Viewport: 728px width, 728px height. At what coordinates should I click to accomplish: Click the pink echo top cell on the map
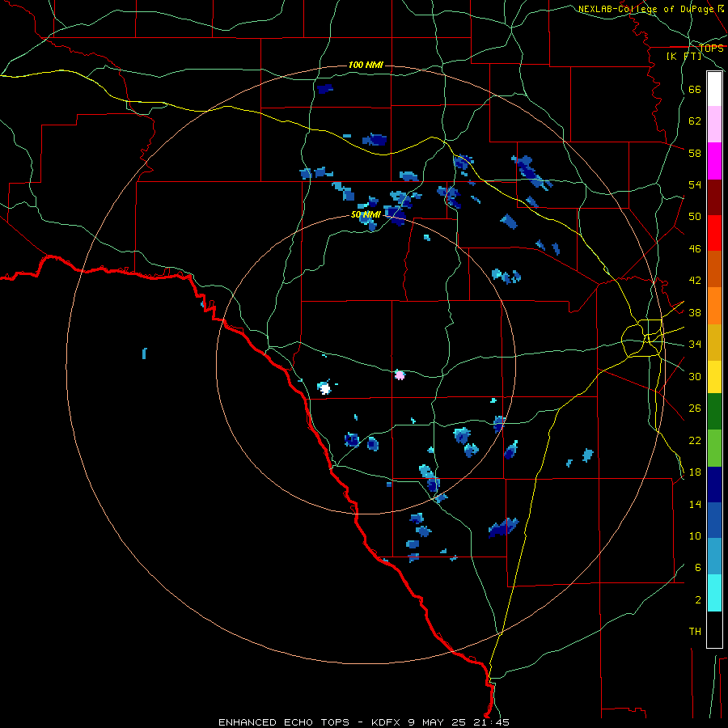pyautogui.click(x=400, y=375)
